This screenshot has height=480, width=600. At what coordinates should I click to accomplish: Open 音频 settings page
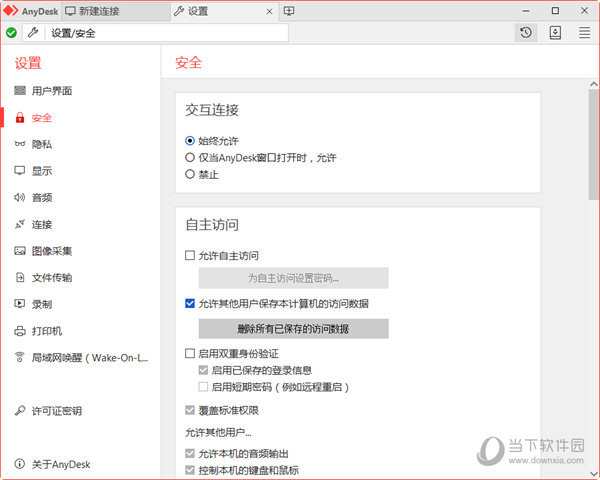point(42,198)
